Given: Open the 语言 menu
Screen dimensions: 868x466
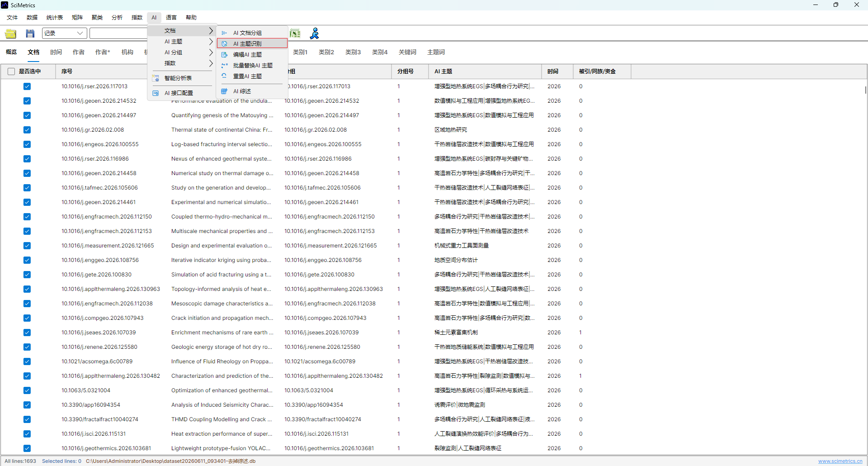Looking at the screenshot, I should point(171,18).
